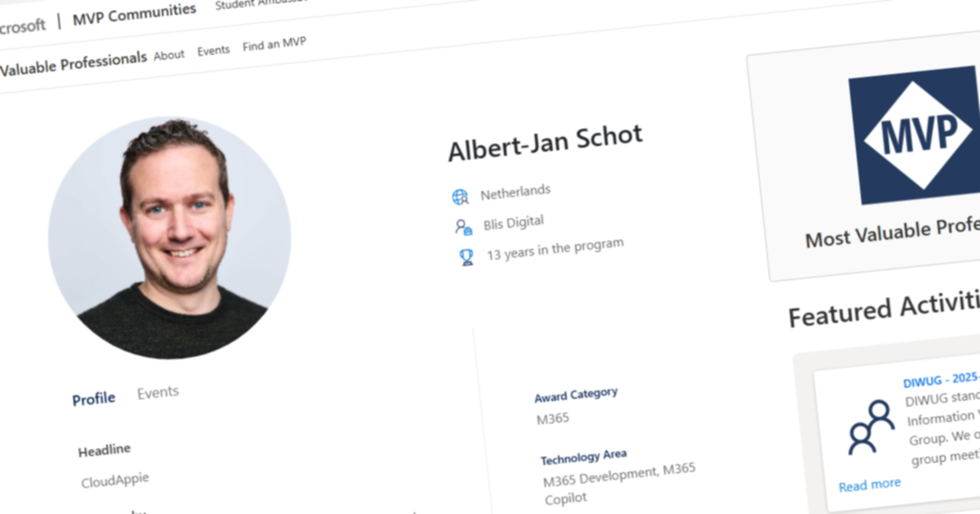980x514 pixels.
Task: Click the Netherlands globe icon
Action: [460, 197]
